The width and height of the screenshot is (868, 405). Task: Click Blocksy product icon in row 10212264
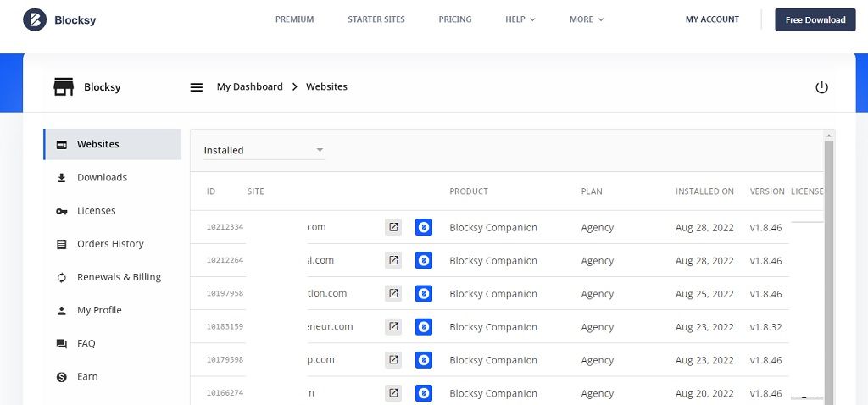[x=424, y=260]
